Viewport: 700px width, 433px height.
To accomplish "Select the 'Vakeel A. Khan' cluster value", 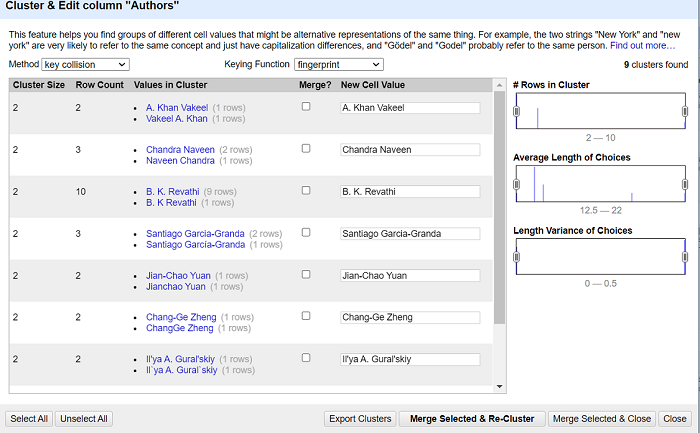I will click(x=177, y=118).
